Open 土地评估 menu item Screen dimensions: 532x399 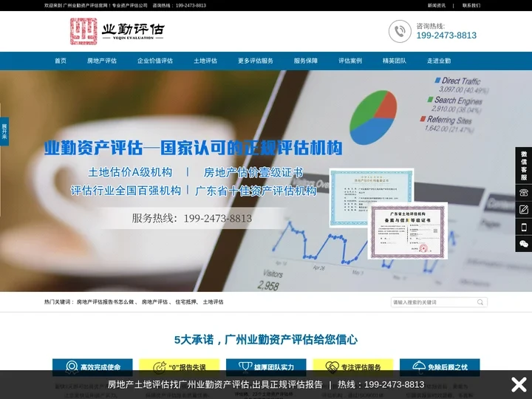click(205, 61)
